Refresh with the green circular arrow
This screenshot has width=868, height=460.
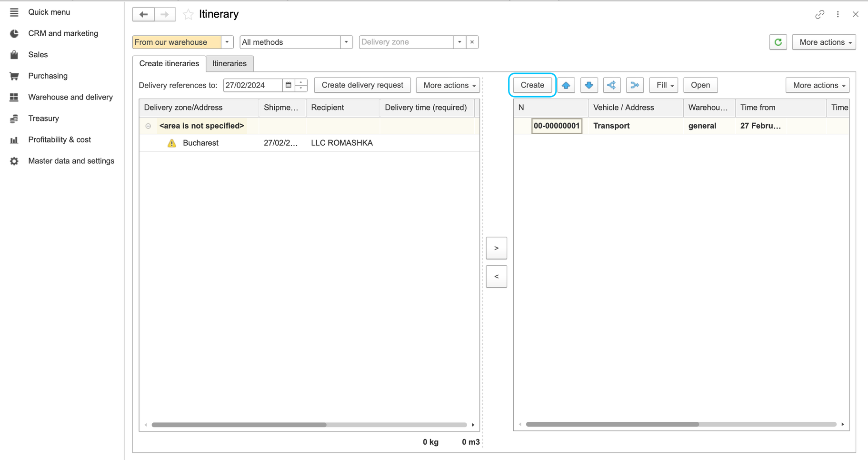coord(778,42)
